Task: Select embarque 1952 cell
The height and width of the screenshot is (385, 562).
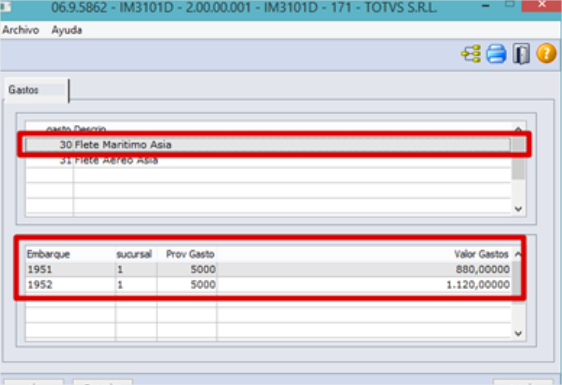Action: click(71, 285)
